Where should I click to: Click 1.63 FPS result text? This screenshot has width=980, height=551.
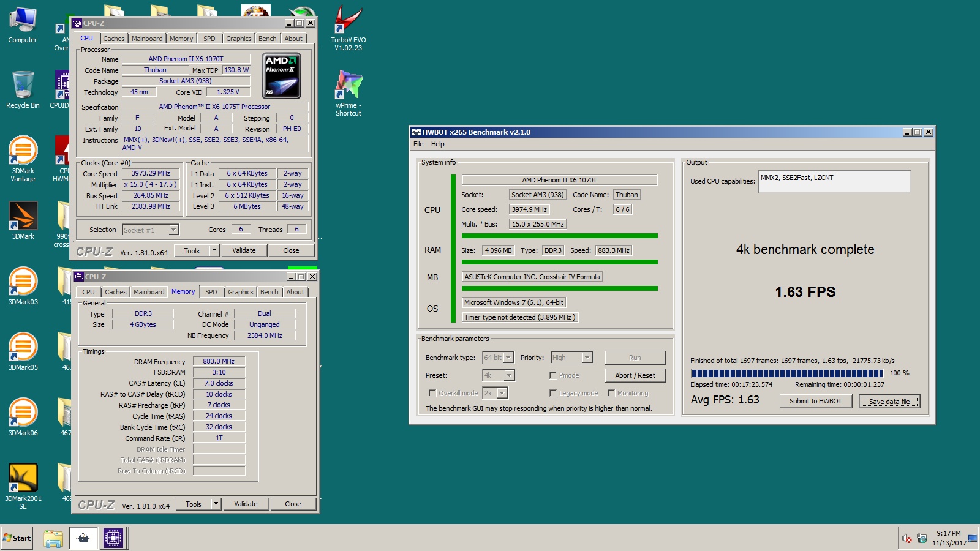tap(805, 292)
